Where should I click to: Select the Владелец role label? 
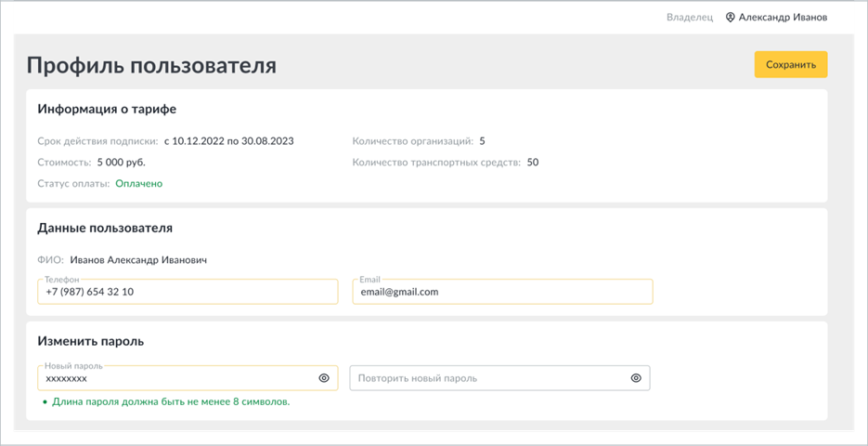pos(690,18)
